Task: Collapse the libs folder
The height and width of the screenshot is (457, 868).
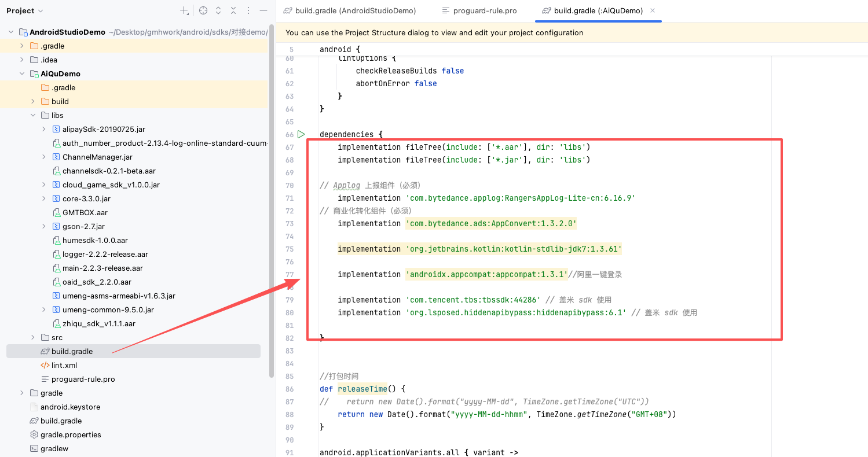Action: pyautogui.click(x=33, y=115)
